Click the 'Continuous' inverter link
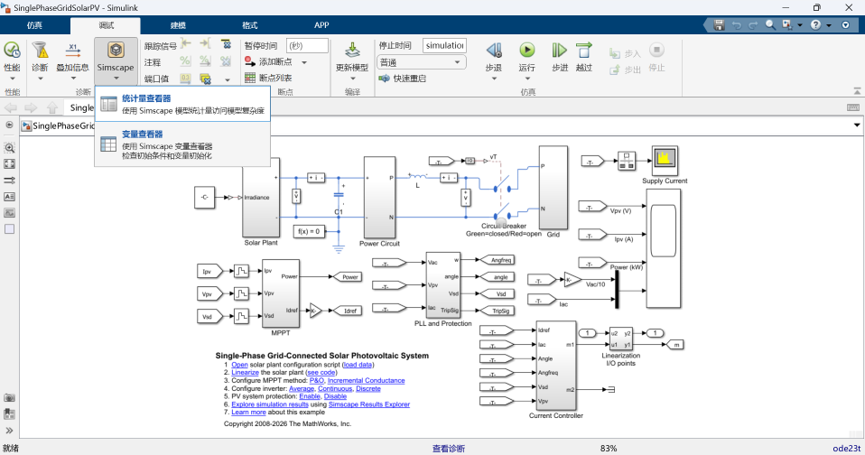 coord(335,389)
